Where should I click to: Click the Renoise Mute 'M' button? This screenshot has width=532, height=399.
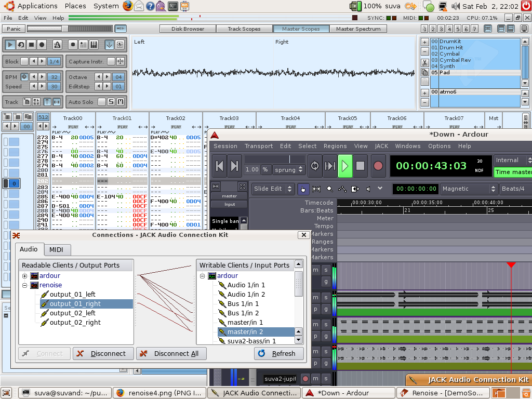pos(121,102)
